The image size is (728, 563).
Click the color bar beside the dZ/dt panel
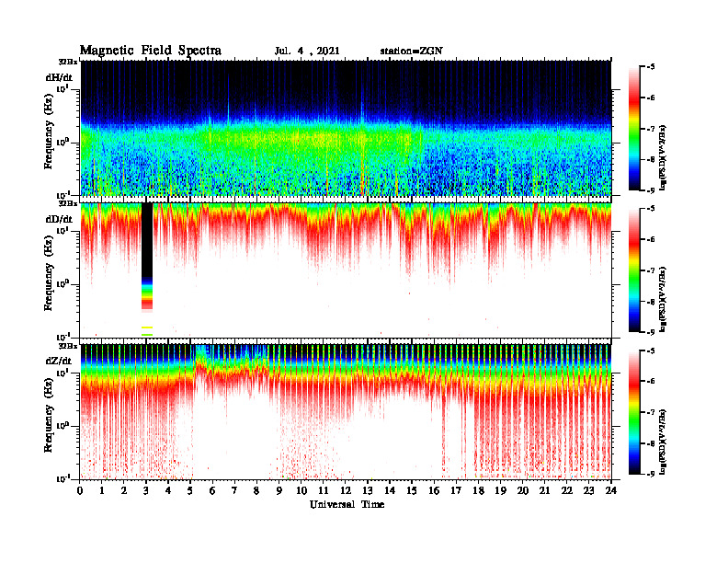click(x=633, y=412)
